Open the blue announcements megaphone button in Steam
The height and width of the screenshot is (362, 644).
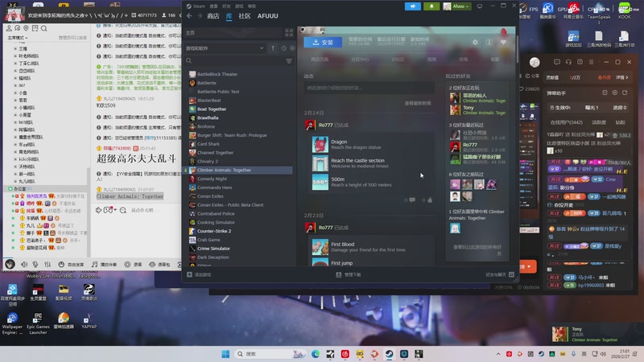coord(412,6)
